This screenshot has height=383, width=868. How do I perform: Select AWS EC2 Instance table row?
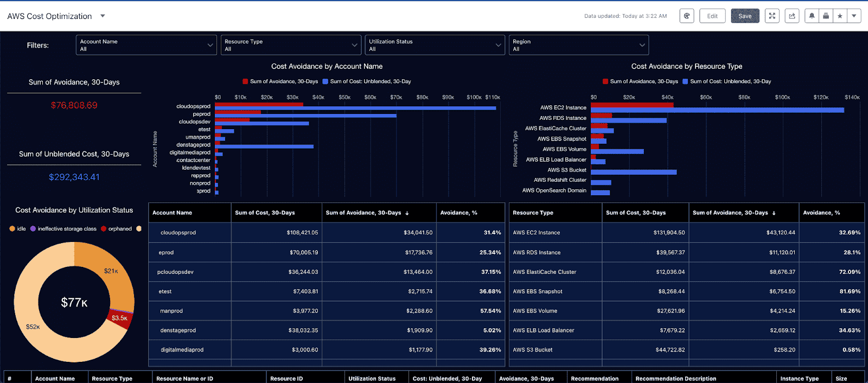pyautogui.click(x=687, y=232)
